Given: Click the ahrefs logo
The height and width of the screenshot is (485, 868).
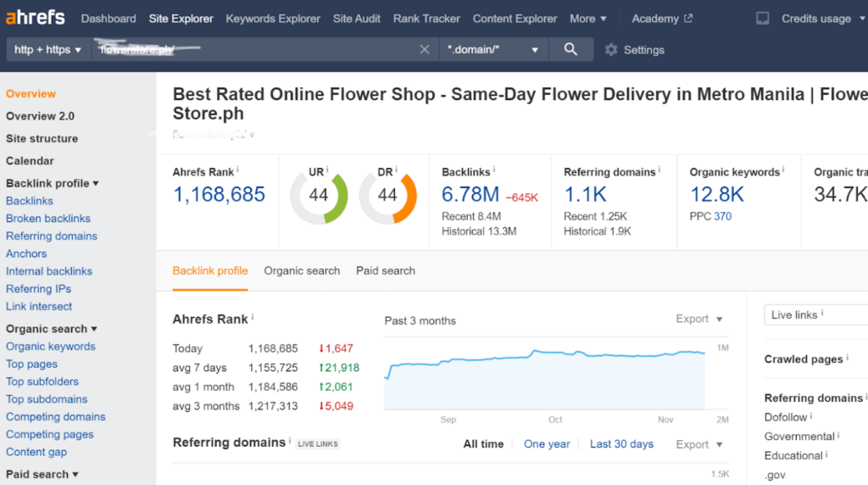Looking at the screenshot, I should [36, 18].
